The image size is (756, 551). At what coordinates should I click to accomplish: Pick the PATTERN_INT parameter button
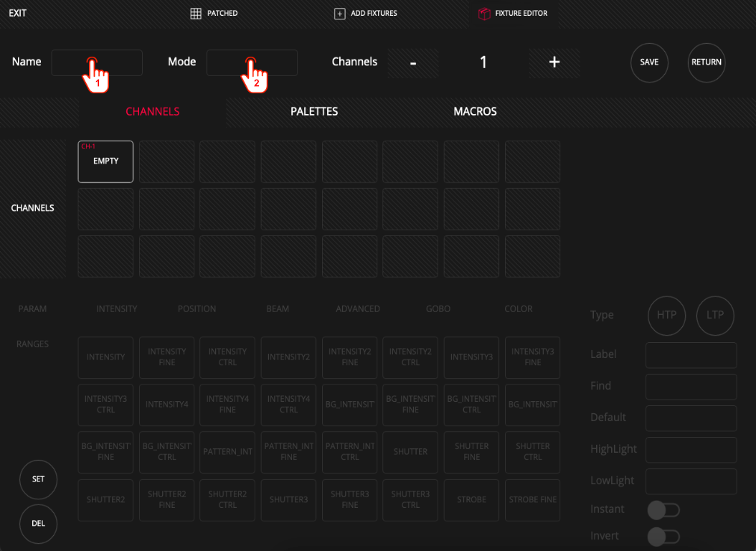(x=227, y=452)
